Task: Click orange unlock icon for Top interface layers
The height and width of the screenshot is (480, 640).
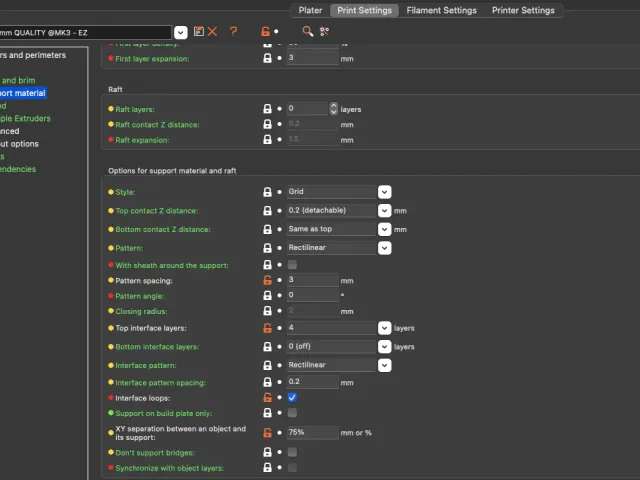Action: point(267,328)
